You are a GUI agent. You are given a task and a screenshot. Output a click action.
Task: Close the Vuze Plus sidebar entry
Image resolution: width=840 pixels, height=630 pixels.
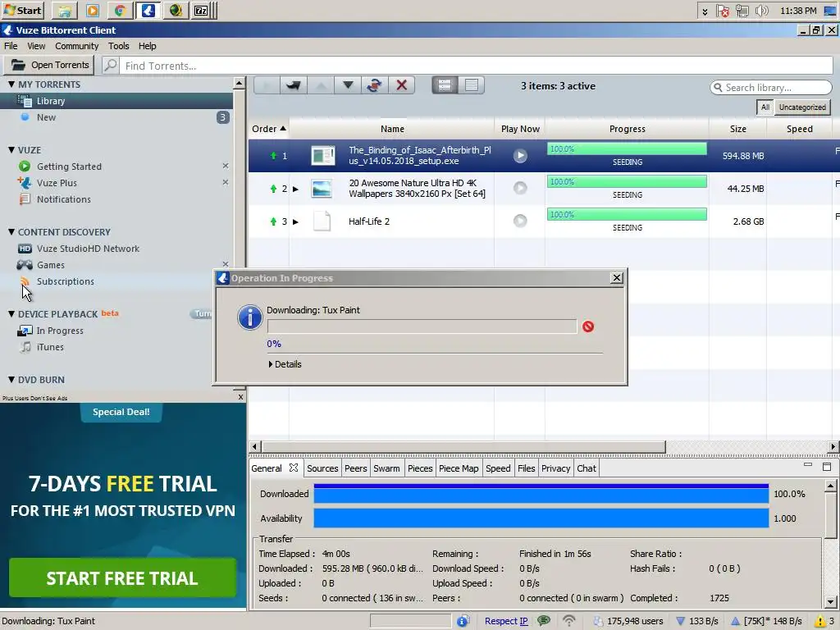(226, 182)
